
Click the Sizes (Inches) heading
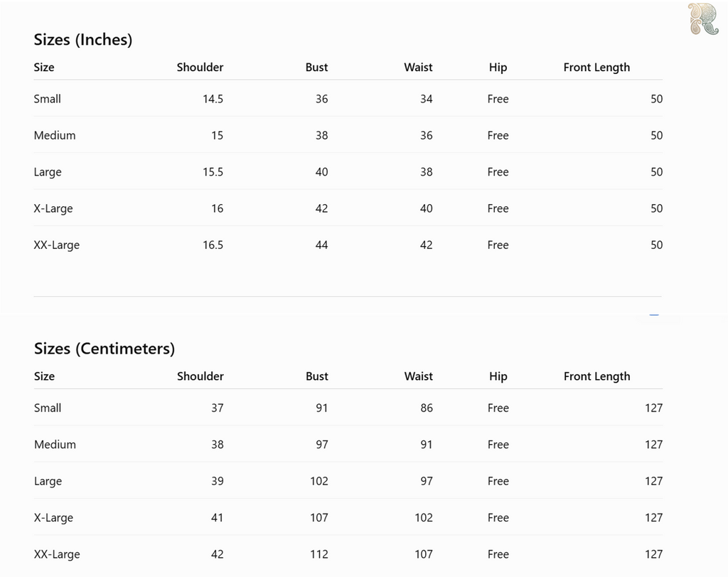coord(83,40)
